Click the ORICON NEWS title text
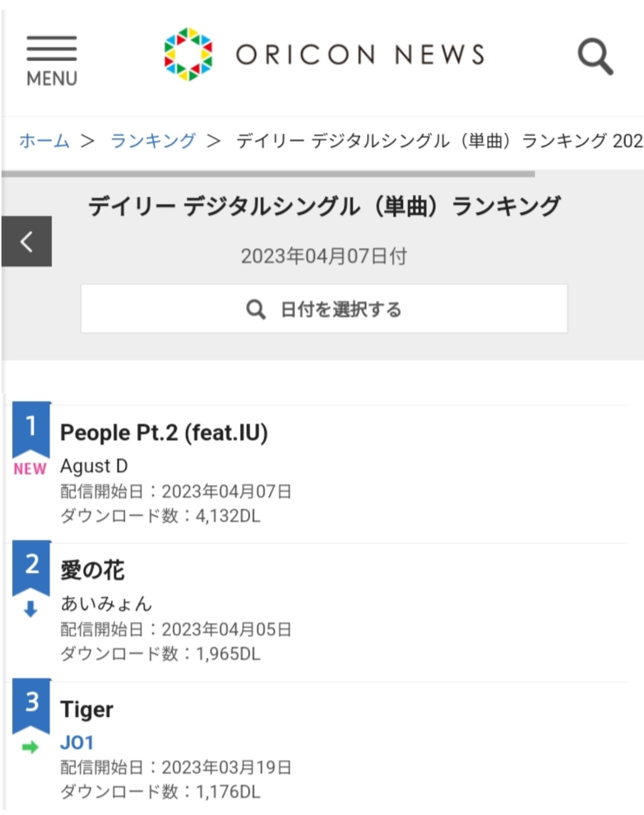 click(x=360, y=55)
